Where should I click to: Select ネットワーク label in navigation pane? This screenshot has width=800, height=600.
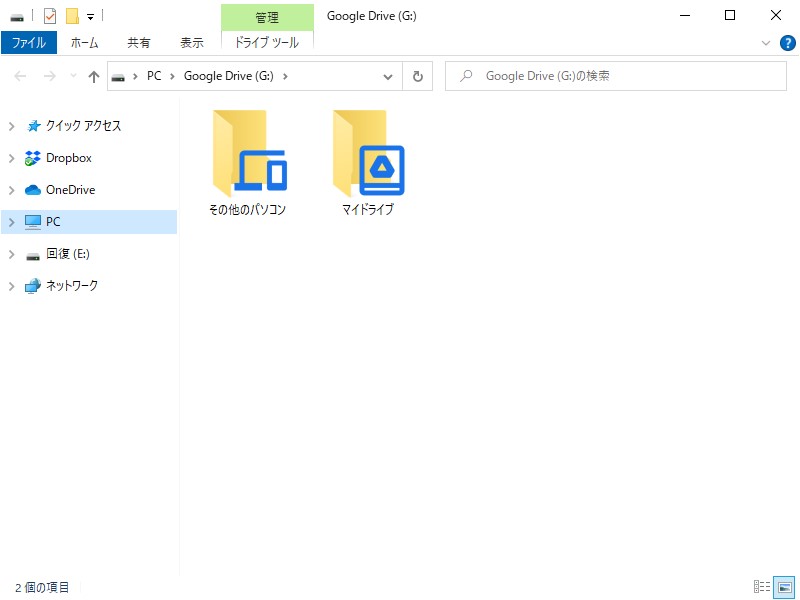point(72,286)
